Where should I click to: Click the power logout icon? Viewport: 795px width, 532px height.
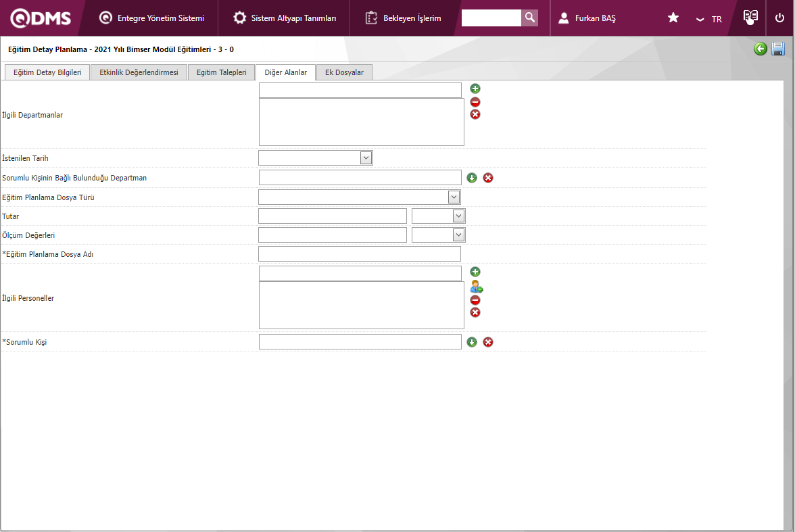coord(779,18)
